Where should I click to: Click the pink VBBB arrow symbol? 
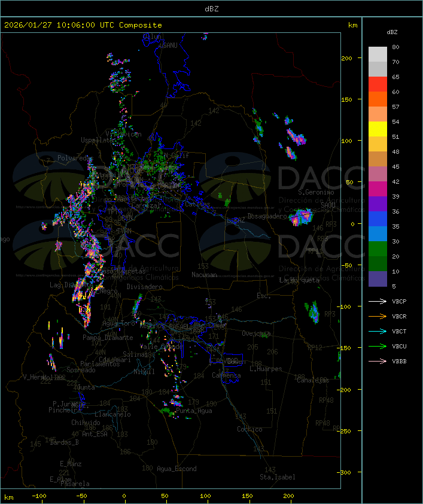pos(378,361)
